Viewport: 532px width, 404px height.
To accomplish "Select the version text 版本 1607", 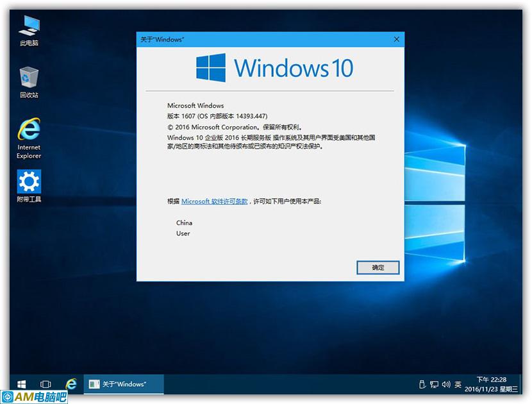I will (x=181, y=116).
